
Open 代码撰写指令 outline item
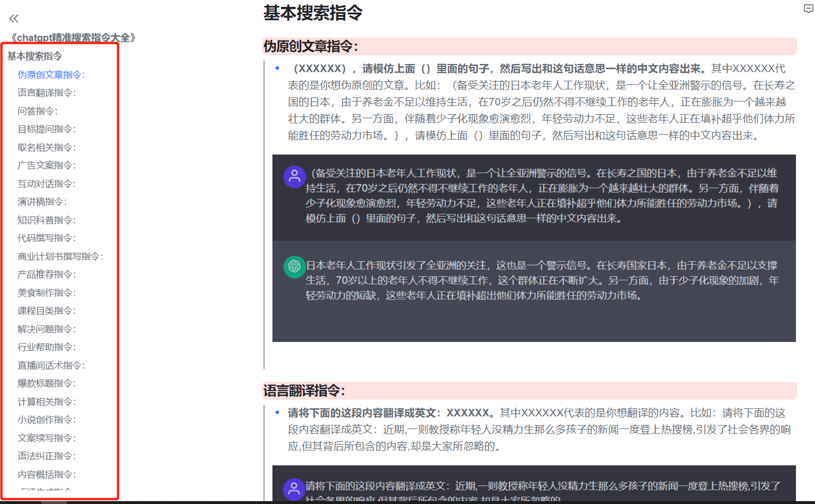pyautogui.click(x=46, y=238)
